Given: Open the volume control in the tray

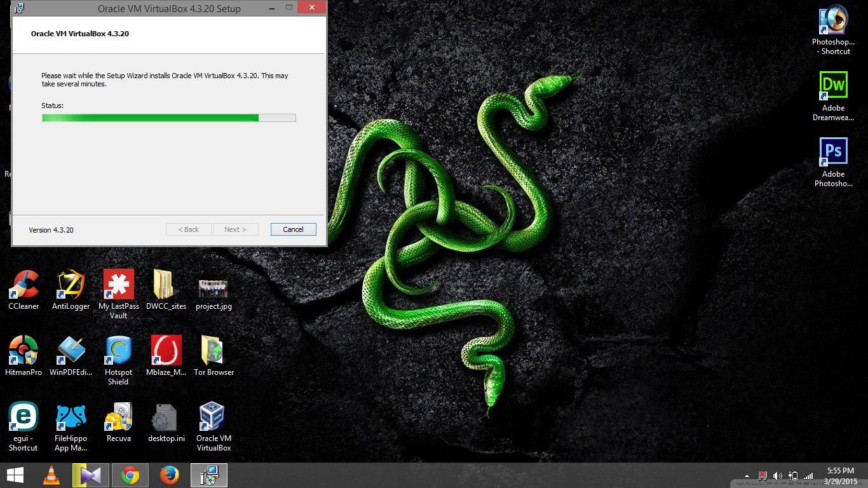Looking at the screenshot, I should 778,476.
